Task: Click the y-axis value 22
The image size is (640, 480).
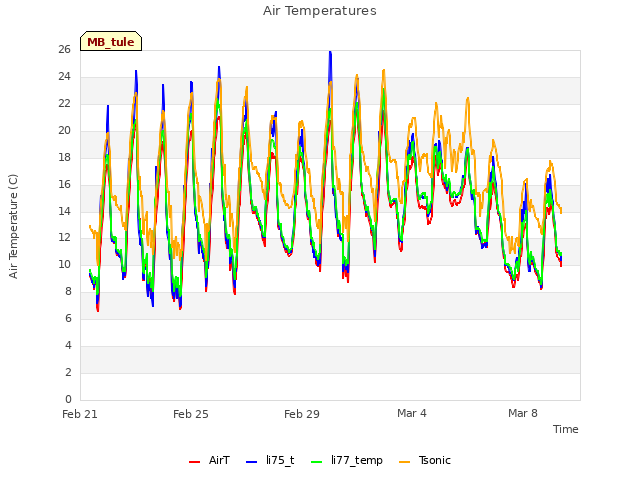Action: tap(64, 103)
